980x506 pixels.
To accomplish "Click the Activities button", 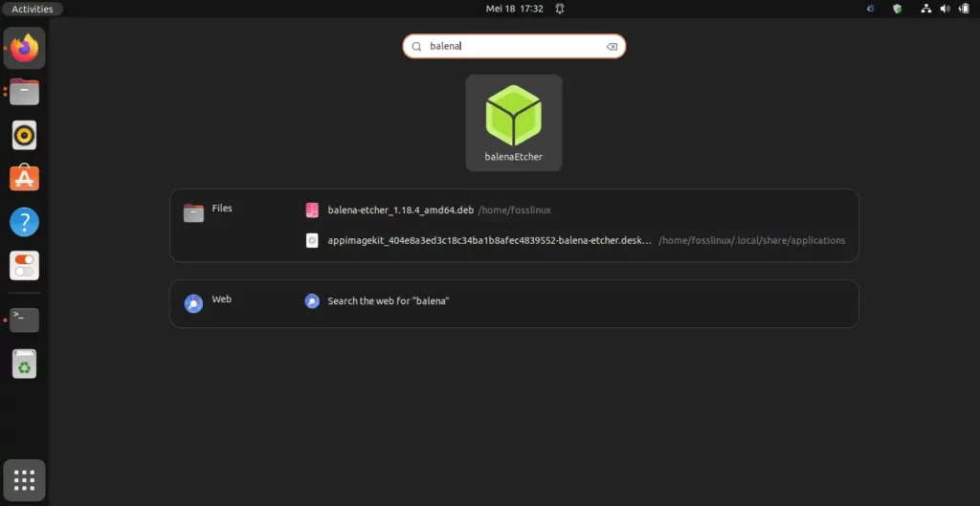I will (33, 9).
